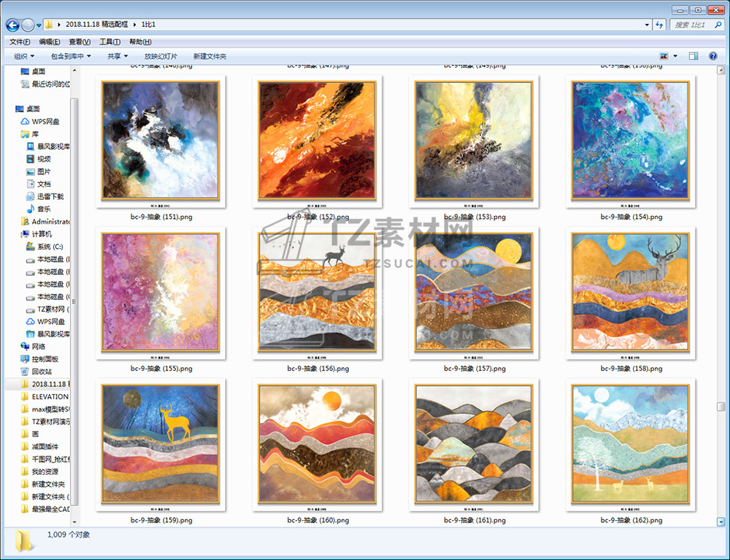Open the 组织 dropdown

(25, 56)
